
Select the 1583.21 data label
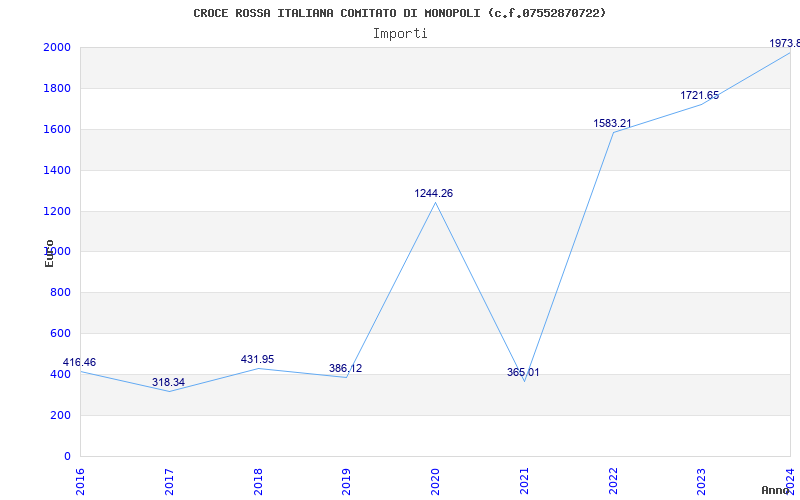(x=612, y=123)
